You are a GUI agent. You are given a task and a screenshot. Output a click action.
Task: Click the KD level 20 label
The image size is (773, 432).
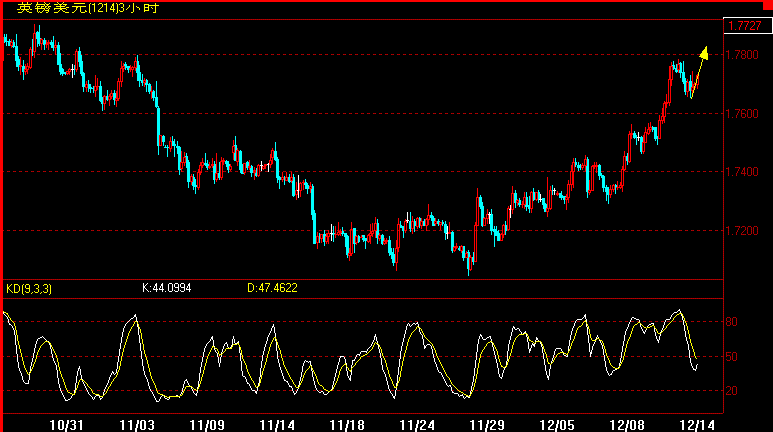(x=732, y=391)
